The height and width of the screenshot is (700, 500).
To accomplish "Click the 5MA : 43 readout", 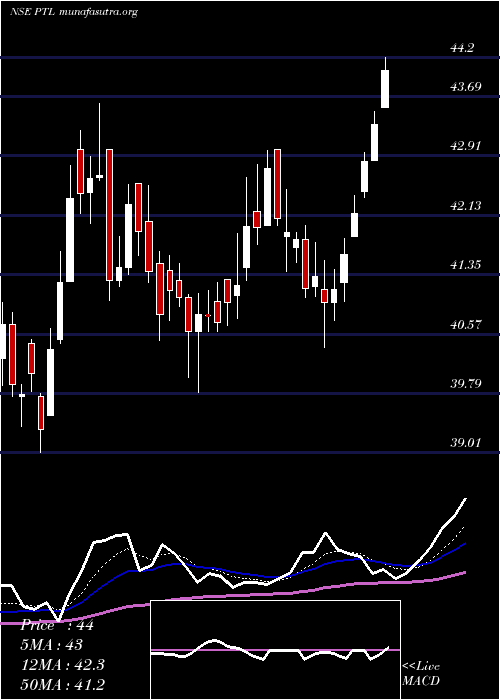I will 51,645.
